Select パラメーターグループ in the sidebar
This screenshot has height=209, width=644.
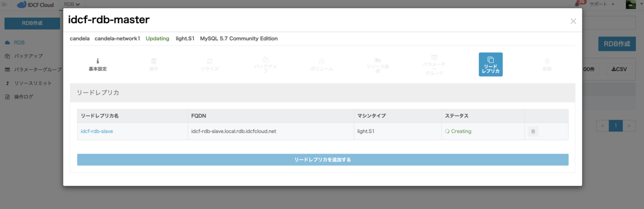click(37, 69)
